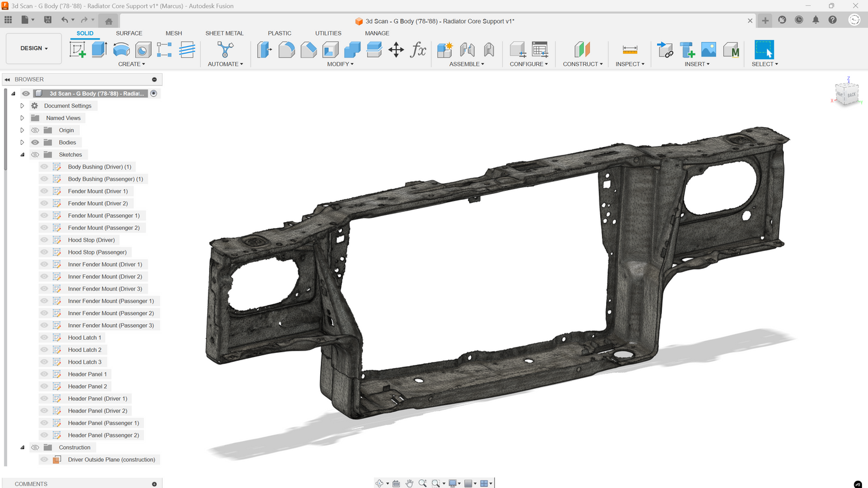The height and width of the screenshot is (488, 868).
Task: Show the Hood Latch 1 sketch
Action: 44,337
